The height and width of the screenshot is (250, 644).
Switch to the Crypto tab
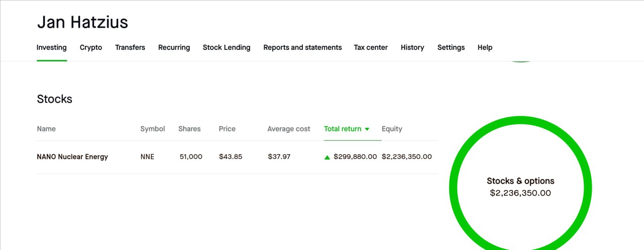[x=91, y=47]
